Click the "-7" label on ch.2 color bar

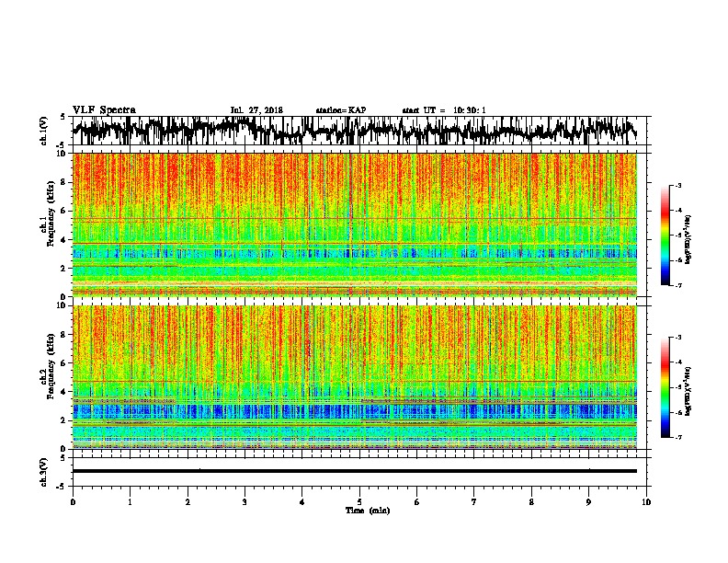[678, 438]
